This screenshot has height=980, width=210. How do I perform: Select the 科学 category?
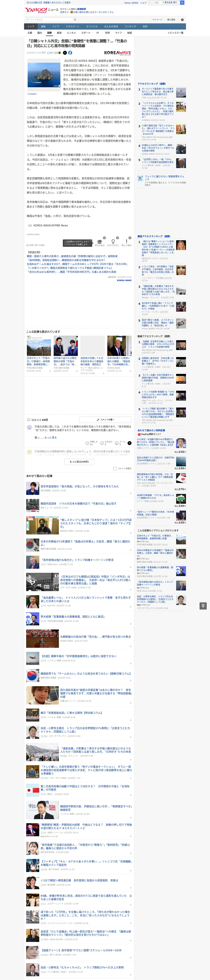coord(107,33)
